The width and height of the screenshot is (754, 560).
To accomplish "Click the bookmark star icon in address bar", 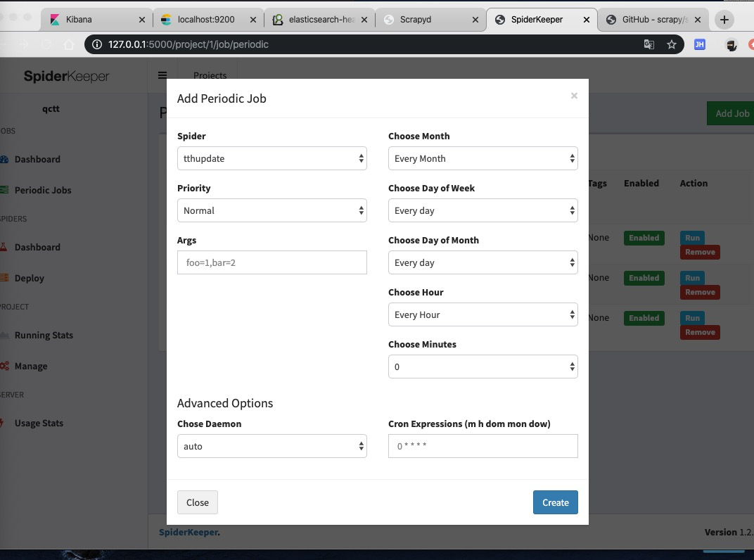I will pyautogui.click(x=671, y=45).
